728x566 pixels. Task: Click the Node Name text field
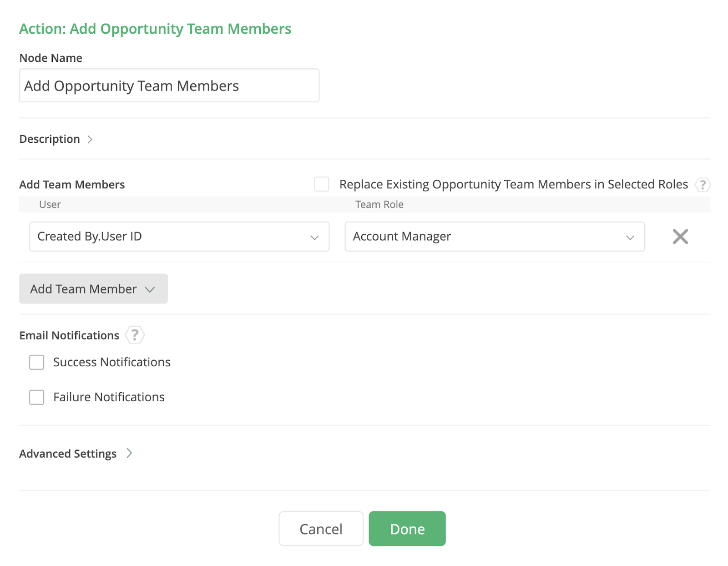click(x=169, y=86)
